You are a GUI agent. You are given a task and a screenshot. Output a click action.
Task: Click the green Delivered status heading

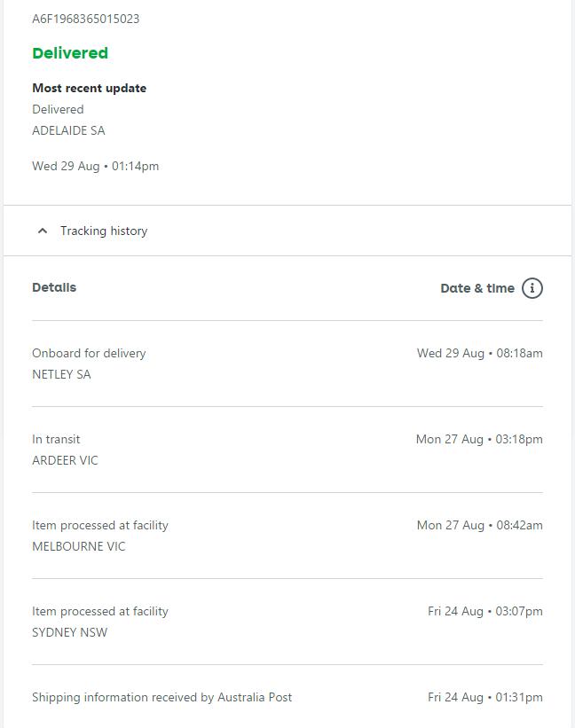[x=70, y=53]
